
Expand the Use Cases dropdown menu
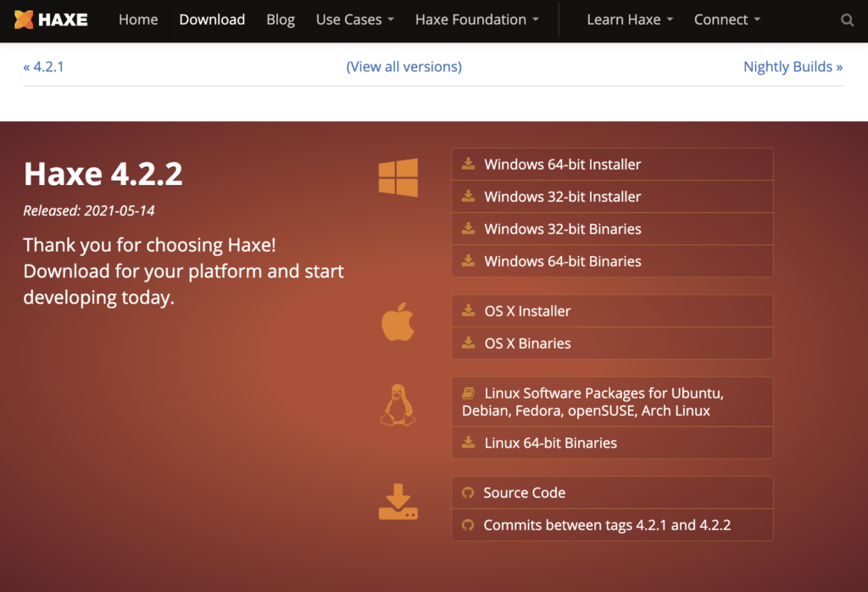355,20
